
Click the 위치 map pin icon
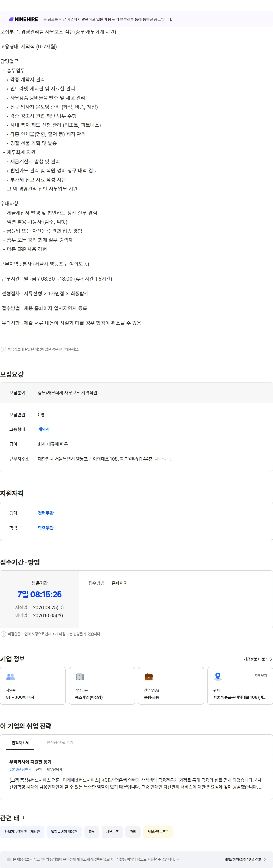(218, 676)
